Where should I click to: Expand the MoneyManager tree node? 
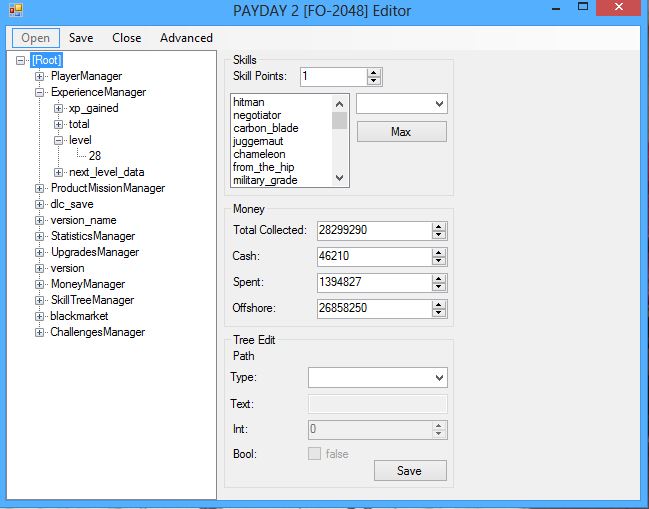40,284
